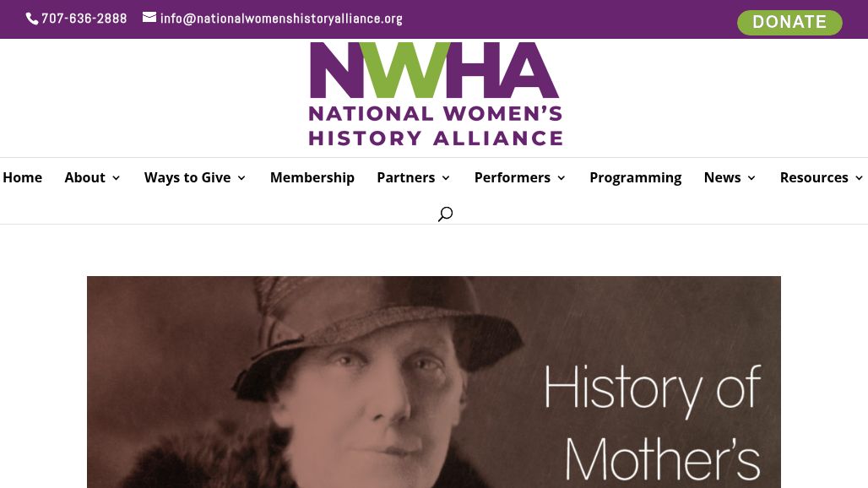Screen dimensions: 868x488
Task: Click the Performers menu label
Action: 512,177
